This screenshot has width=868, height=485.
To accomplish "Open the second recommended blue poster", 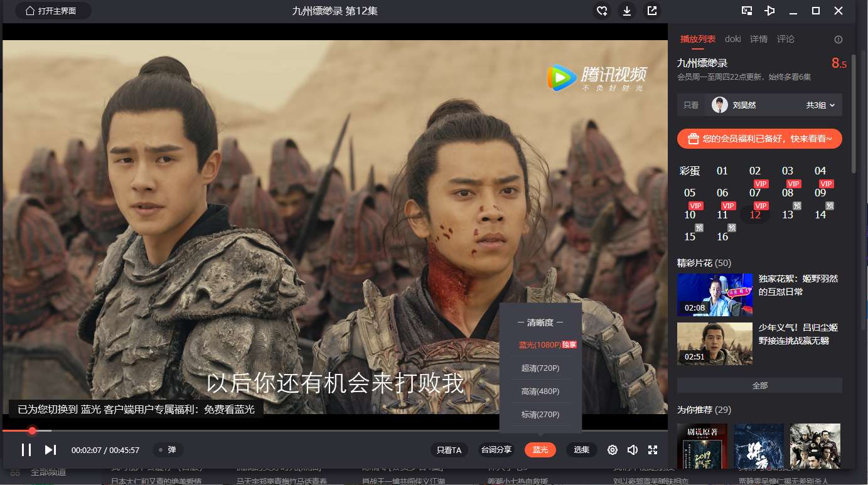I will tap(759, 445).
